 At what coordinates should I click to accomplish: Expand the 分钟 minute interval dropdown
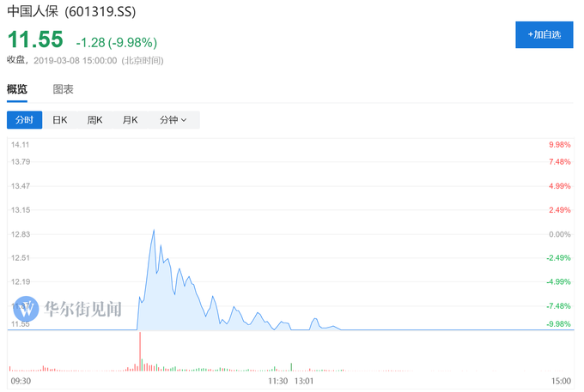point(173,120)
